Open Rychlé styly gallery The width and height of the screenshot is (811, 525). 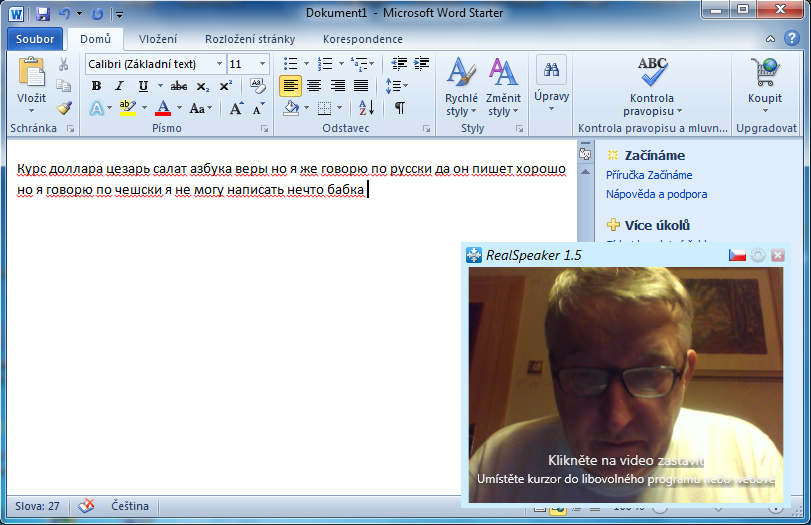(461, 87)
